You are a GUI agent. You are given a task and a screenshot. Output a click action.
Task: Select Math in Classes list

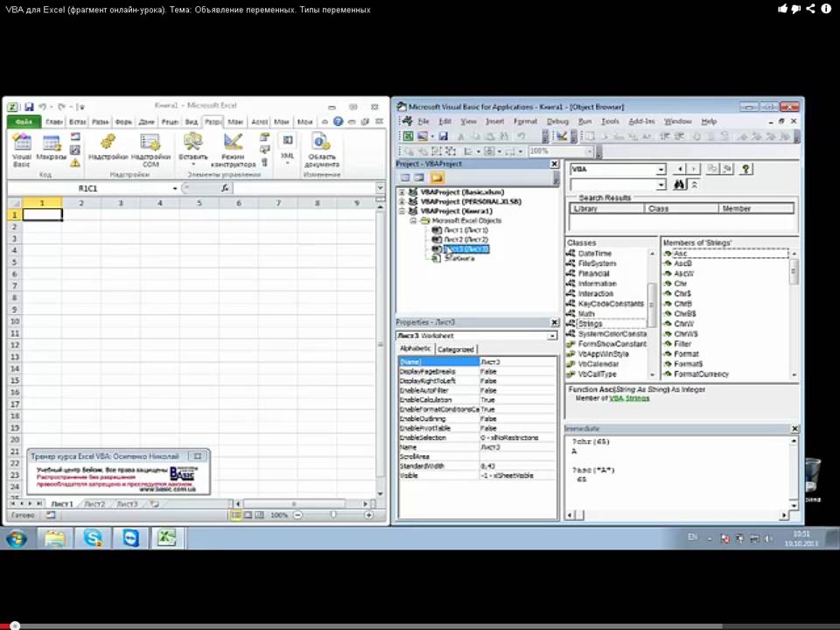click(586, 314)
